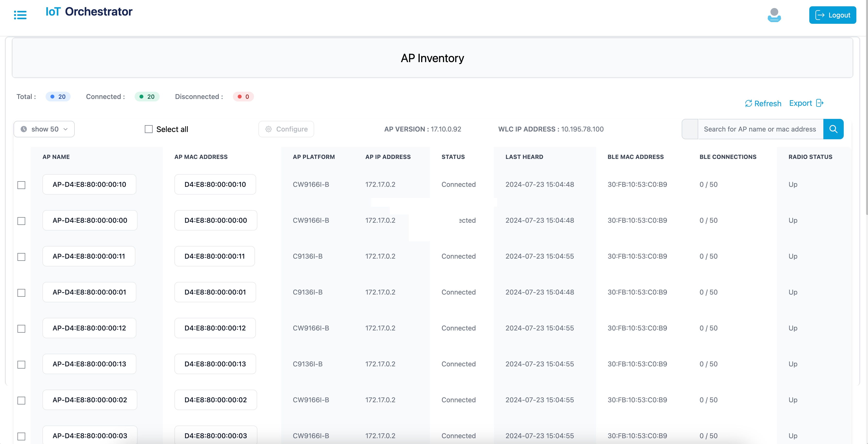Open AP-D4:E8:80:00:00:12 name link
This screenshot has width=868, height=444.
pos(89,328)
